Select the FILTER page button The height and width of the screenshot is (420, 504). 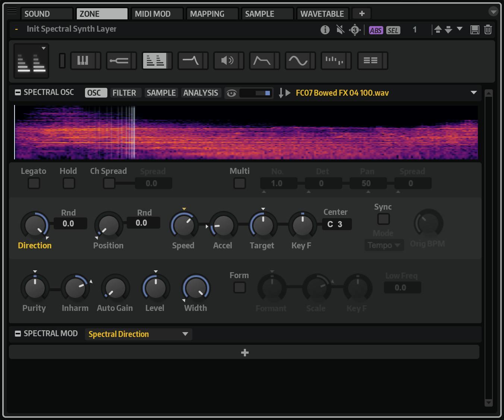(124, 93)
